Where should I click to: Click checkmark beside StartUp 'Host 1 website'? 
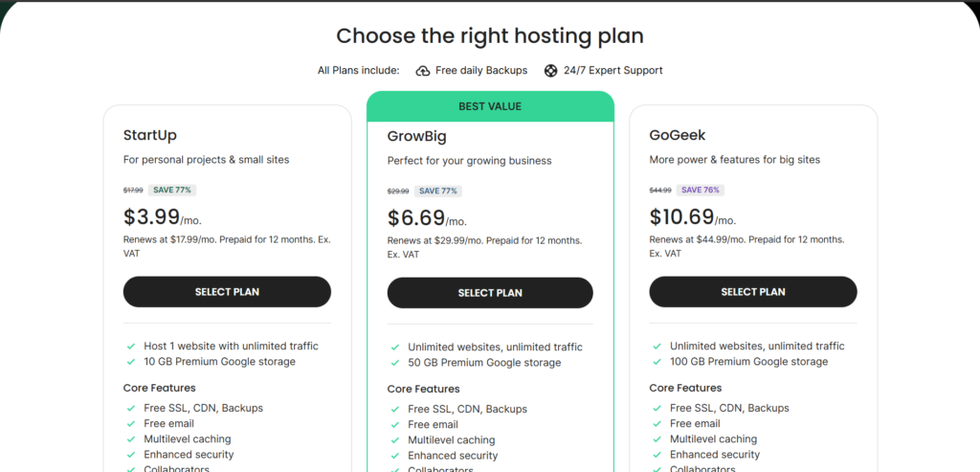point(130,346)
